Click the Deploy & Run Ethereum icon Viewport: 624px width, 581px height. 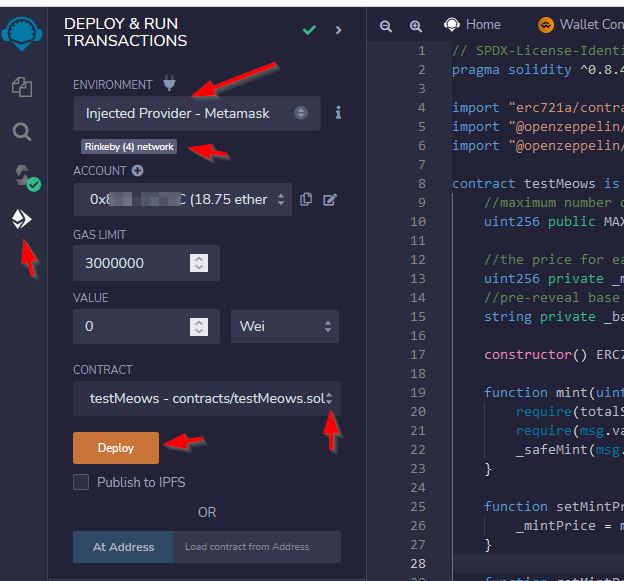(21, 219)
